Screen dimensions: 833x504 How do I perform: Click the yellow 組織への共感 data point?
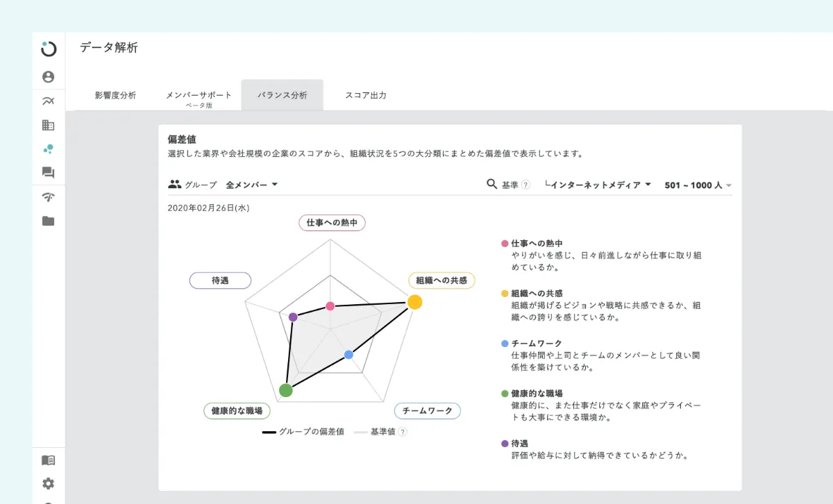[x=414, y=302]
